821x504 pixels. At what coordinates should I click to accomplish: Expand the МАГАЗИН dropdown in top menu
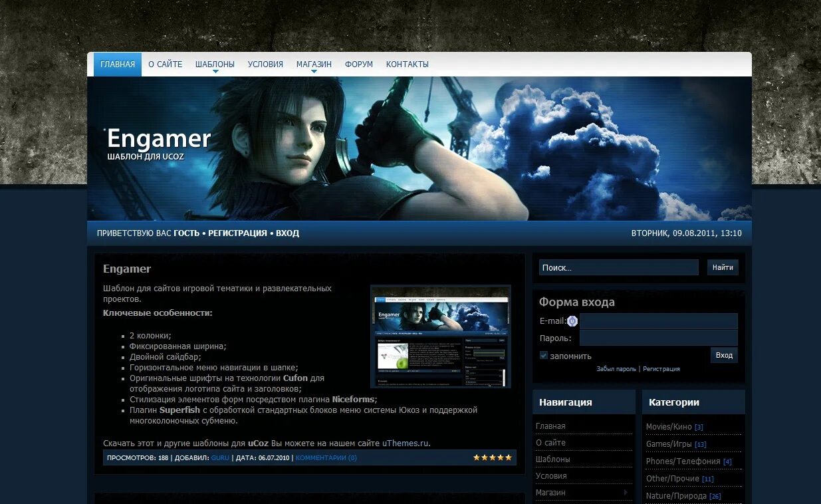tap(314, 64)
